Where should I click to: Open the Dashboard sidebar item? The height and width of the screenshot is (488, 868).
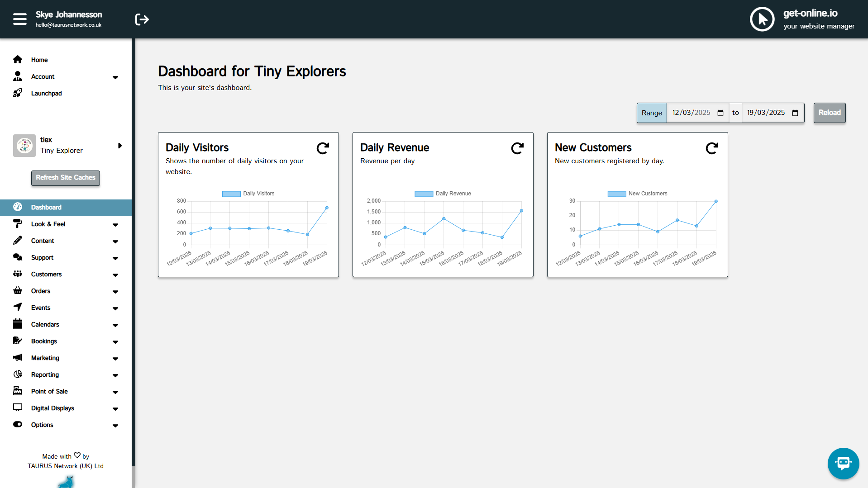(x=46, y=207)
